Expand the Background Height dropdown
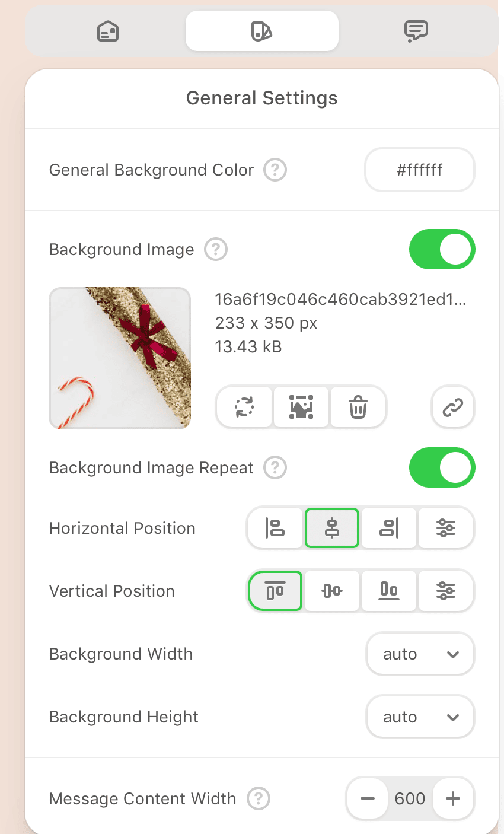Image resolution: width=504 pixels, height=834 pixels. [x=420, y=717]
